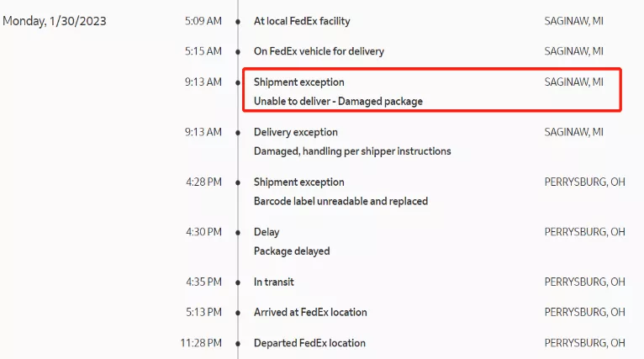The width and height of the screenshot is (644, 359).
Task: Click the 4:28 PM timestamp
Action: (203, 182)
